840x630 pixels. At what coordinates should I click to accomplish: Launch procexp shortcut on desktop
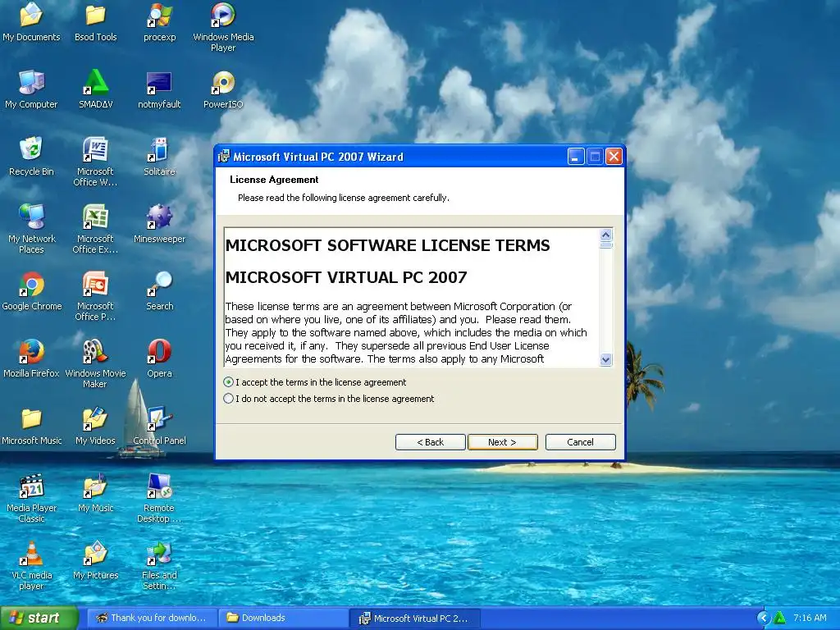pos(159,15)
